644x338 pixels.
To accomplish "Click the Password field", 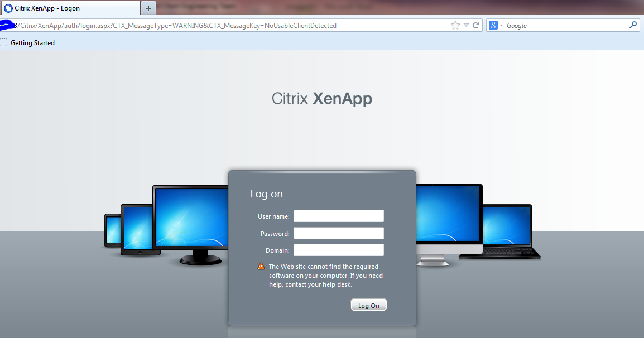I will [338, 233].
